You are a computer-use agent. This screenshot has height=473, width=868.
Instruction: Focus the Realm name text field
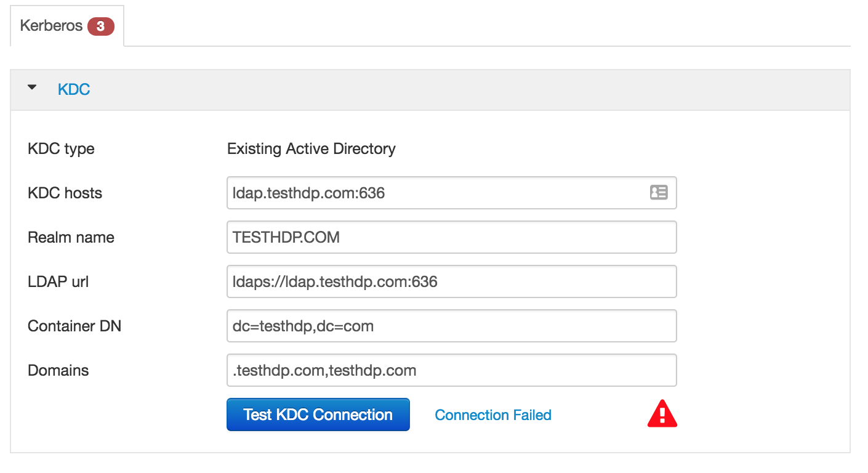[451, 237]
